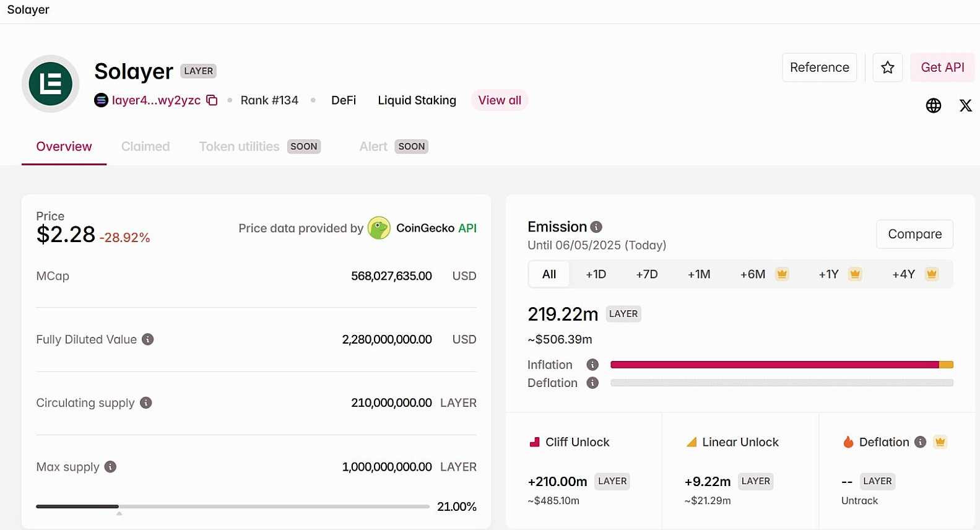The width and height of the screenshot is (980, 530).
Task: Show info for Max supply
Action: tap(110, 467)
